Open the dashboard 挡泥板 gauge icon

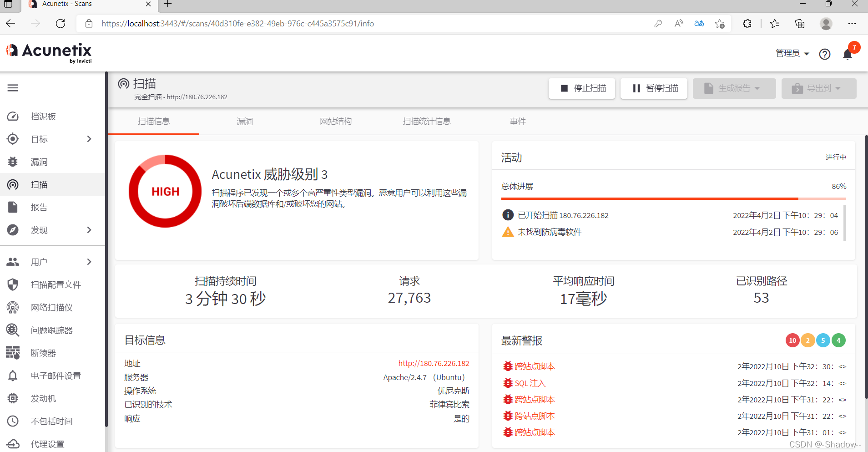[x=13, y=117]
